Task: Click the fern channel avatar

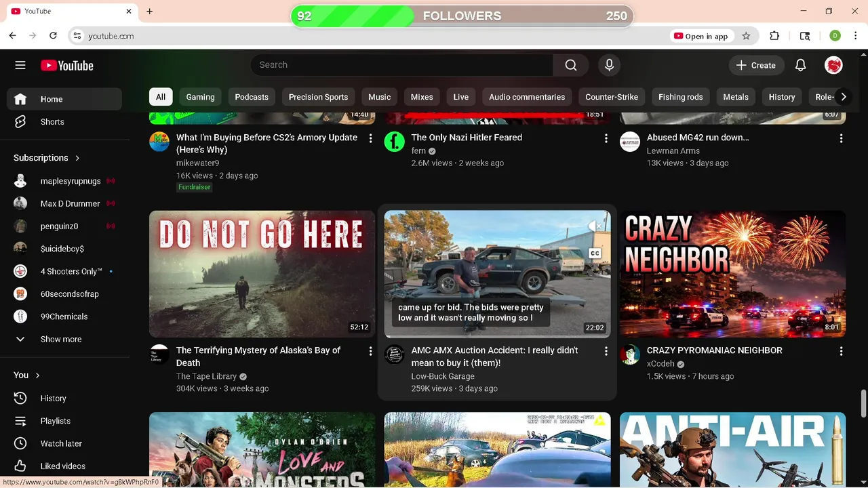Action: pos(395,142)
